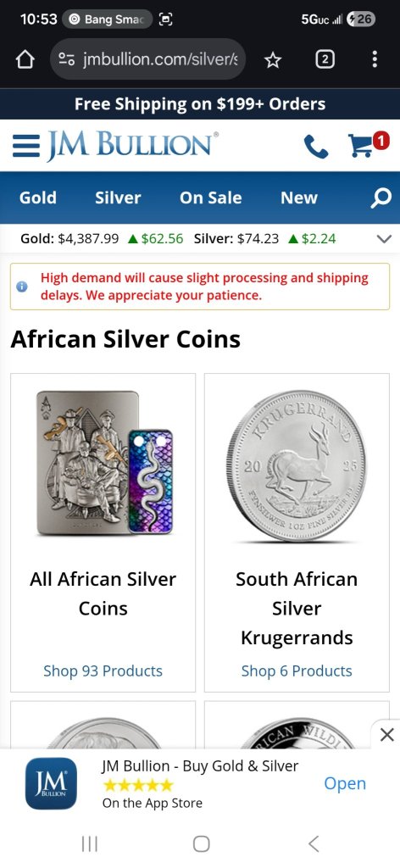Tap the phone call icon
Viewport: 400px width, 868px height.
point(316,147)
